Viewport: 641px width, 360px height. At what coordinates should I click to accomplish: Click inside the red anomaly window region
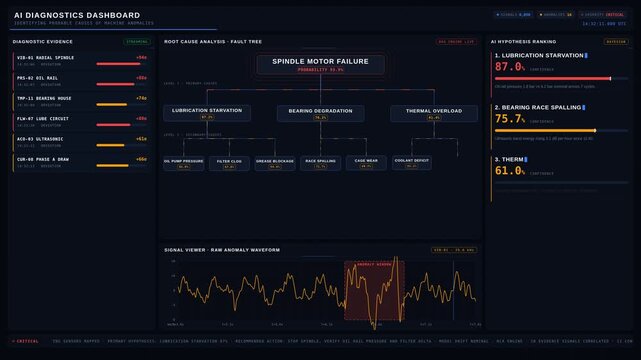pos(374,291)
